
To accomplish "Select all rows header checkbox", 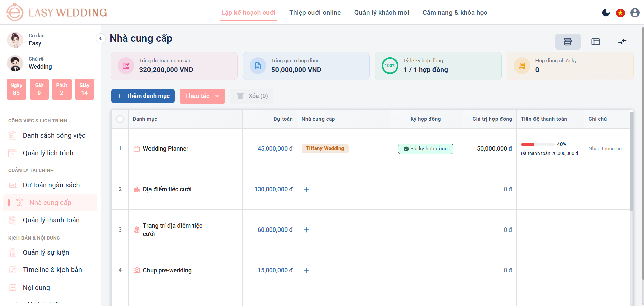I will (120, 119).
